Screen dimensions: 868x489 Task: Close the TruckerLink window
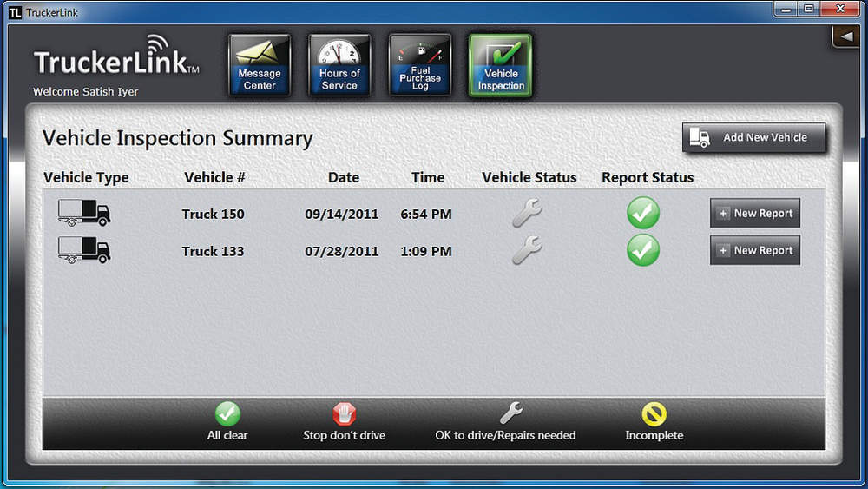[840, 9]
